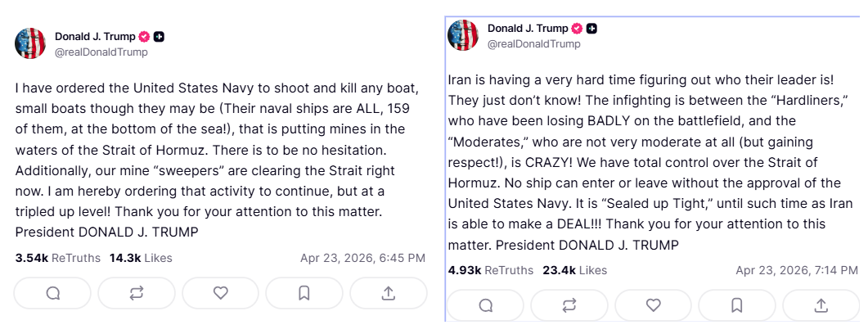Share the right post about Iran
Image resolution: width=868 pixels, height=334 pixels.
point(821,305)
